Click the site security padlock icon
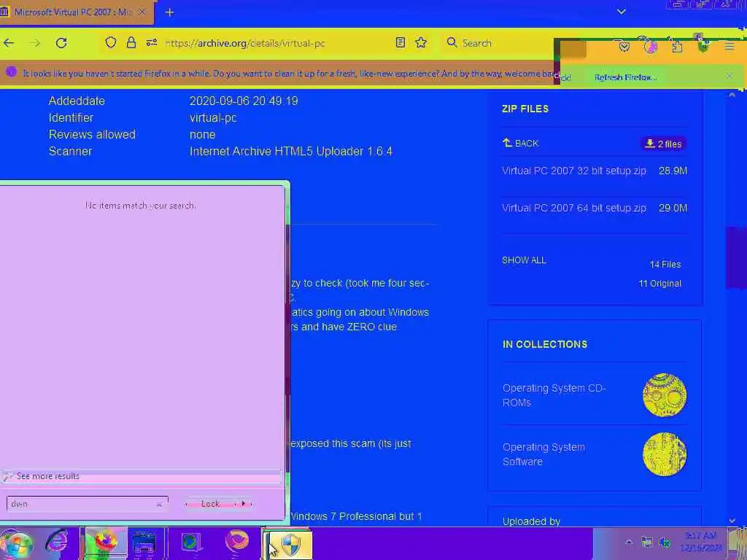 pos(131,42)
